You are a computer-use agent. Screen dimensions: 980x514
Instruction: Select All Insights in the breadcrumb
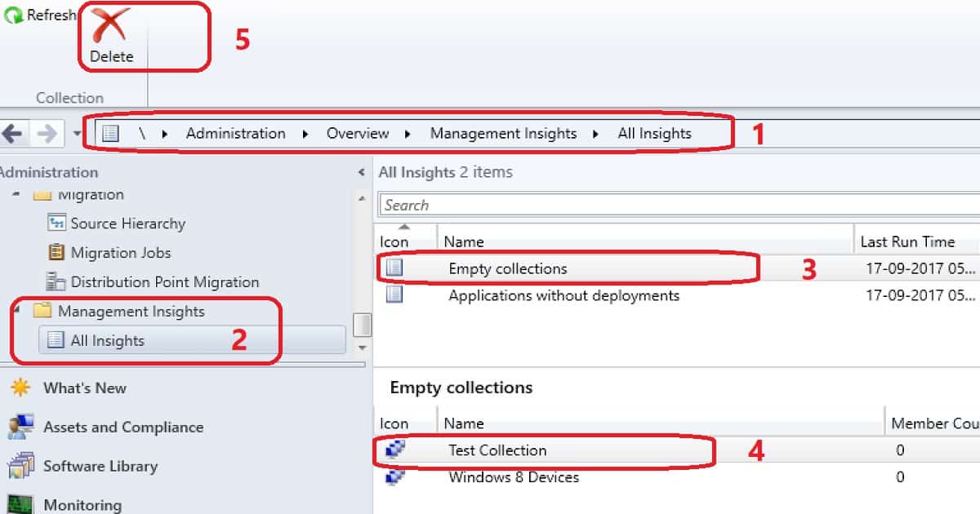tap(654, 134)
